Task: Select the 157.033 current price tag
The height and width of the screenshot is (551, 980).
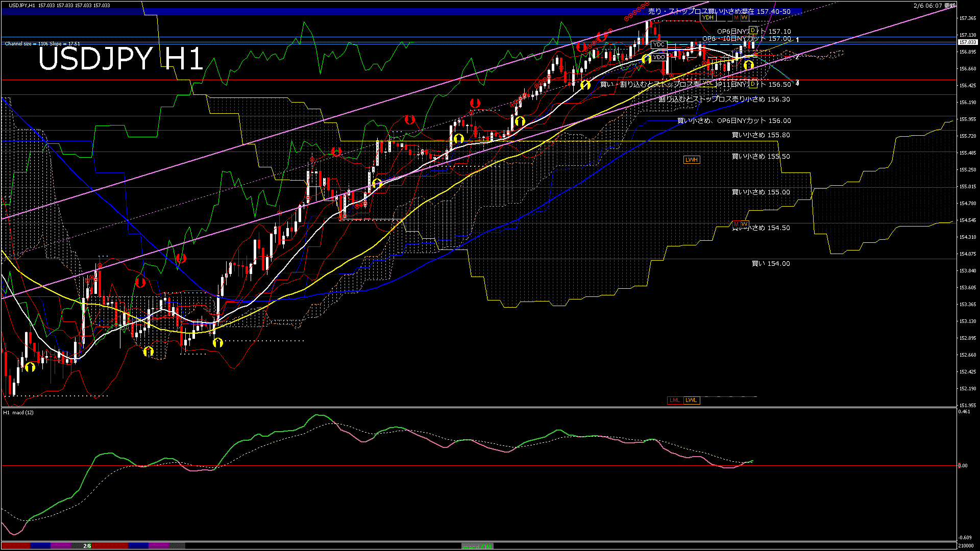Action: [967, 42]
